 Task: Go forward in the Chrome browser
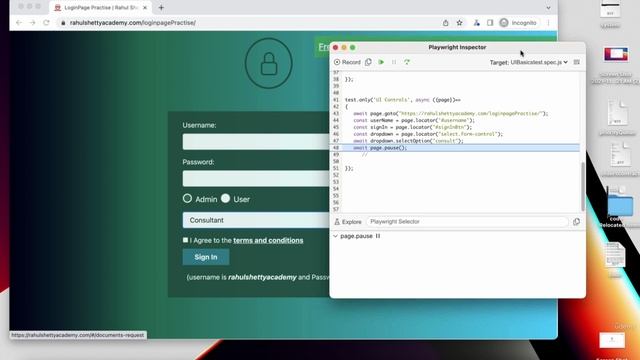pos(33,23)
